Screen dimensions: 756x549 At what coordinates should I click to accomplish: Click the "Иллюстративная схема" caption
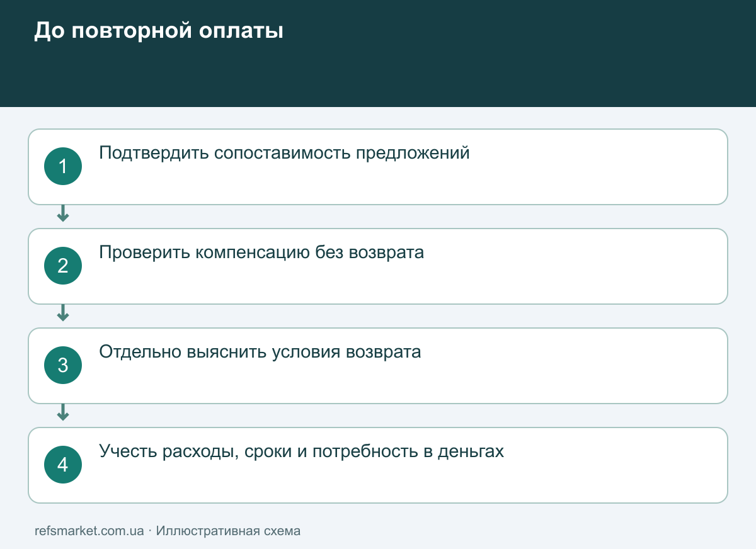pos(228,531)
